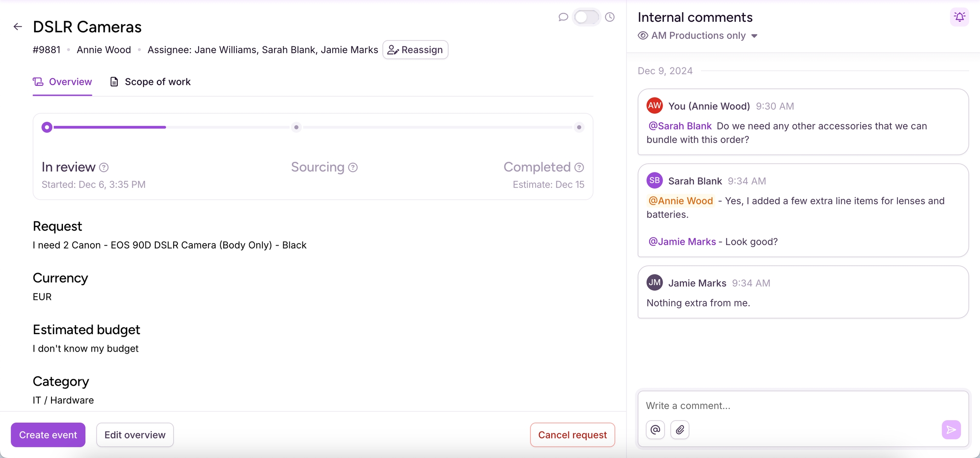Click the clock history icon
980x458 pixels.
click(x=610, y=17)
